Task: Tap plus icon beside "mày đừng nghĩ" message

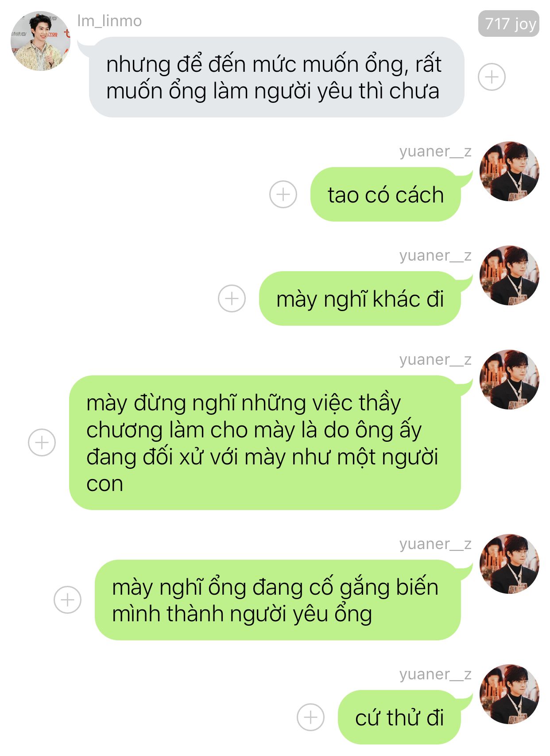Action: [x=42, y=442]
